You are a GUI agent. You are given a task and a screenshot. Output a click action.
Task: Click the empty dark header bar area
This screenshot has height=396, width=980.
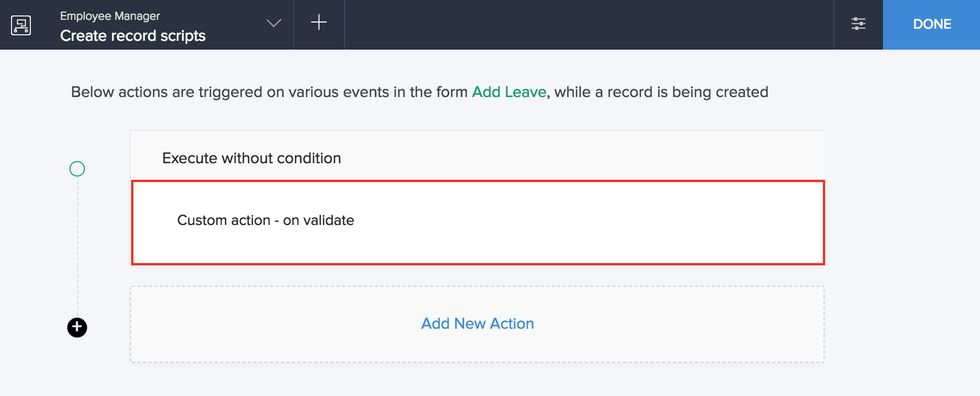click(x=584, y=25)
